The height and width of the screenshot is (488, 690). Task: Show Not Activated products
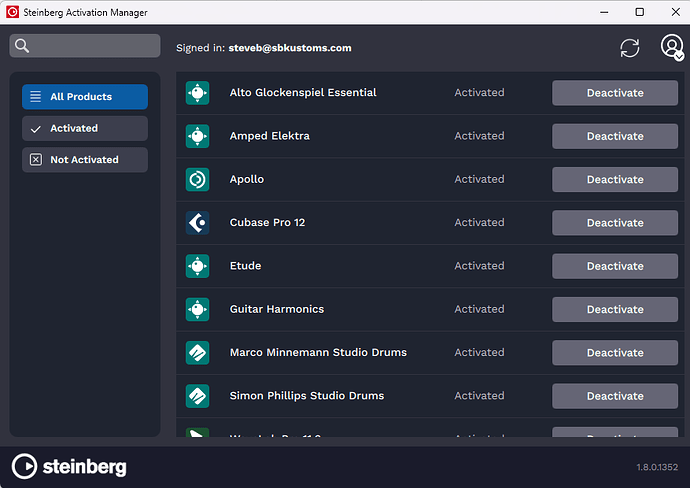pos(85,160)
